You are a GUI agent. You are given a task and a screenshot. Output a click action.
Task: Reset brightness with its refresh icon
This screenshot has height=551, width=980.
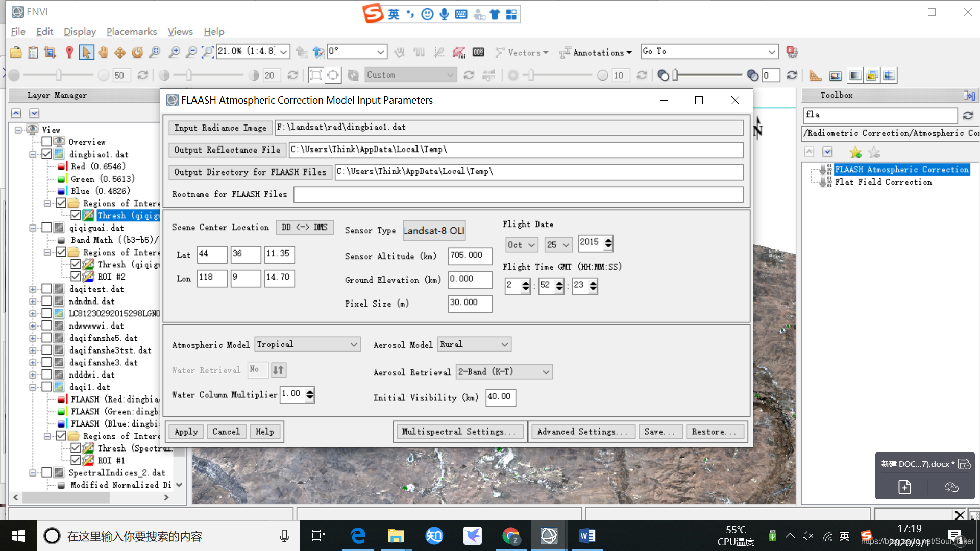point(143,75)
